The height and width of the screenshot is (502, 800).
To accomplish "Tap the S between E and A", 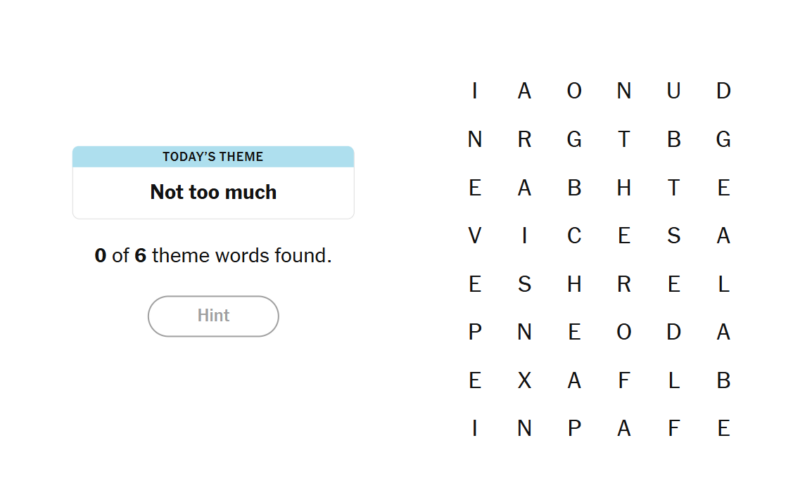I will pos(674,236).
